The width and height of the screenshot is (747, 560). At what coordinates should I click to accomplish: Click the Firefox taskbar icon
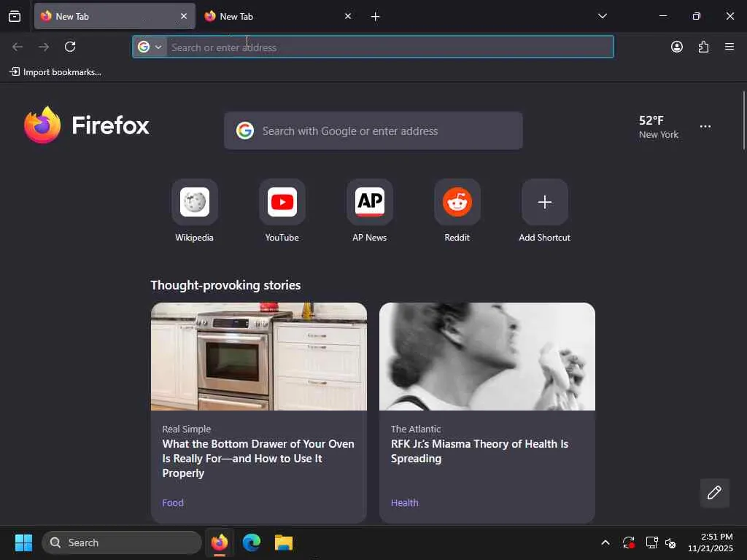pyautogui.click(x=220, y=542)
